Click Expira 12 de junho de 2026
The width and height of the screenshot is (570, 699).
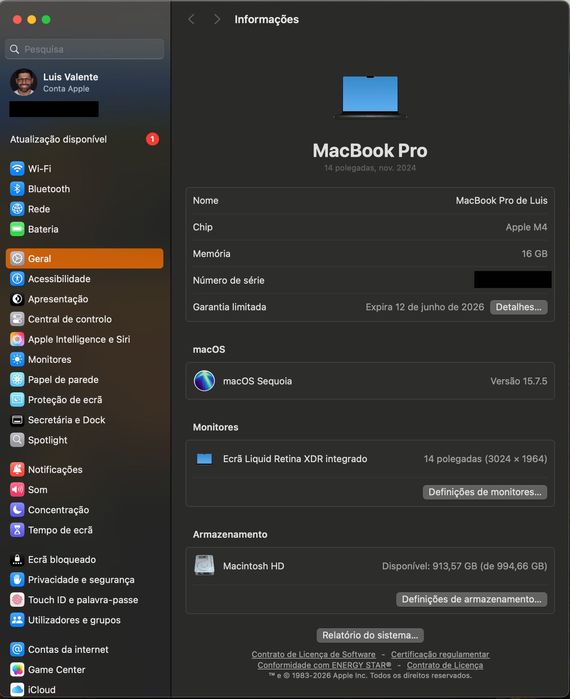pyautogui.click(x=425, y=307)
